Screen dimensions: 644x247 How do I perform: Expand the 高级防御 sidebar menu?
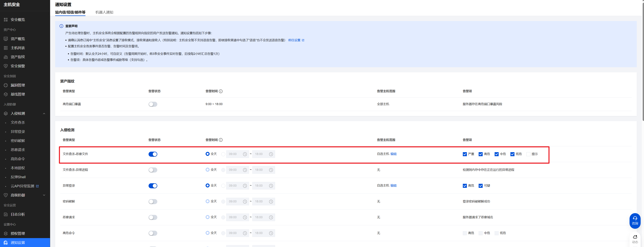click(x=44, y=195)
